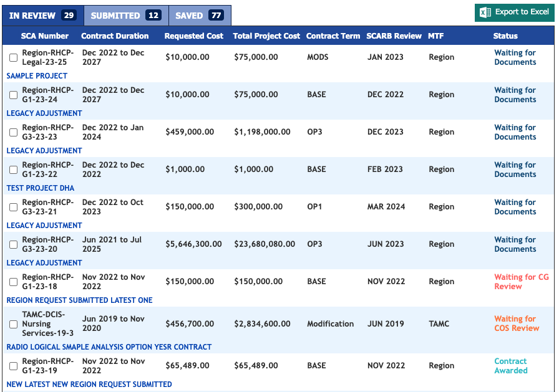
Task: Click the Dec 2022 to Jan 2024 duration
Action: coord(113,132)
